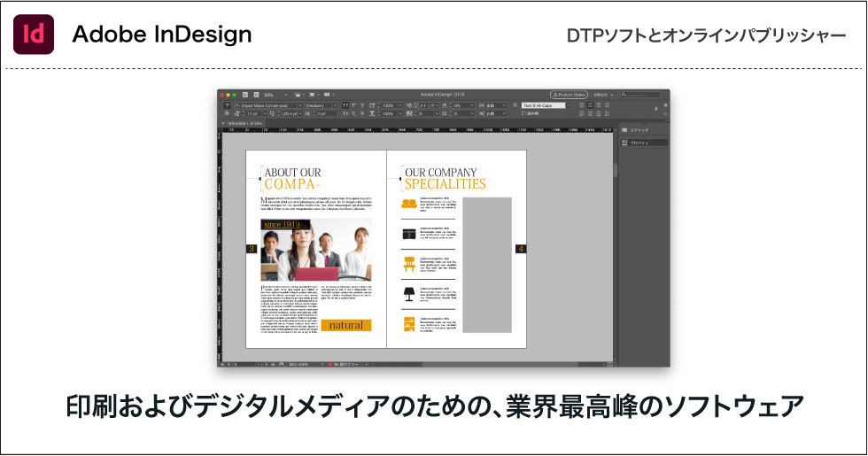The width and height of the screenshot is (868, 456).
Task: Select Paragraph Formatting Controls icon
Action: point(227,113)
